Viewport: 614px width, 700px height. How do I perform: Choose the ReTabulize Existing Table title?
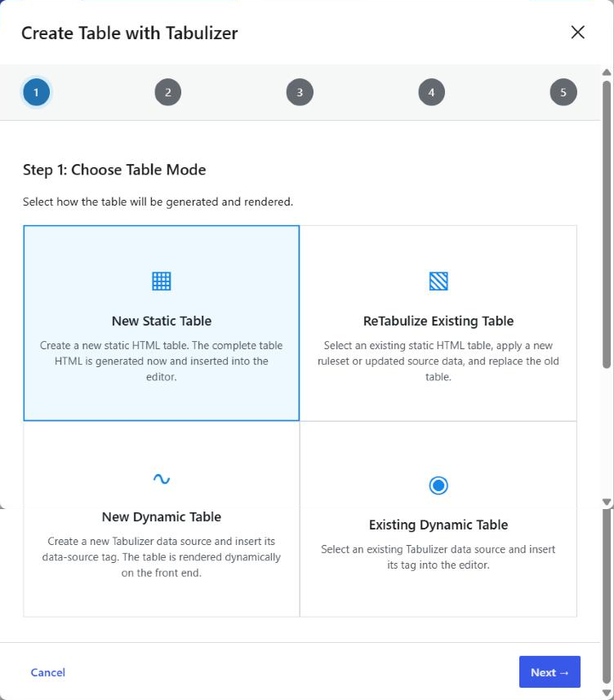(438, 321)
